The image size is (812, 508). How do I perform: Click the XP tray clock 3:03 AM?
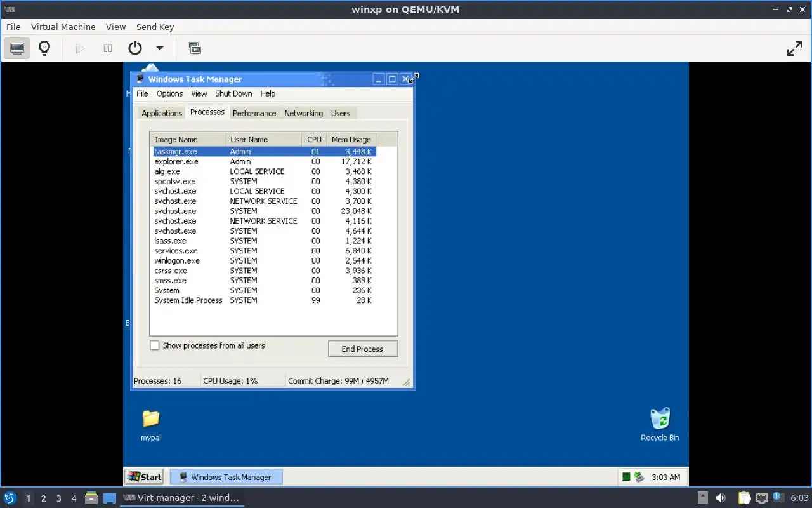(665, 477)
